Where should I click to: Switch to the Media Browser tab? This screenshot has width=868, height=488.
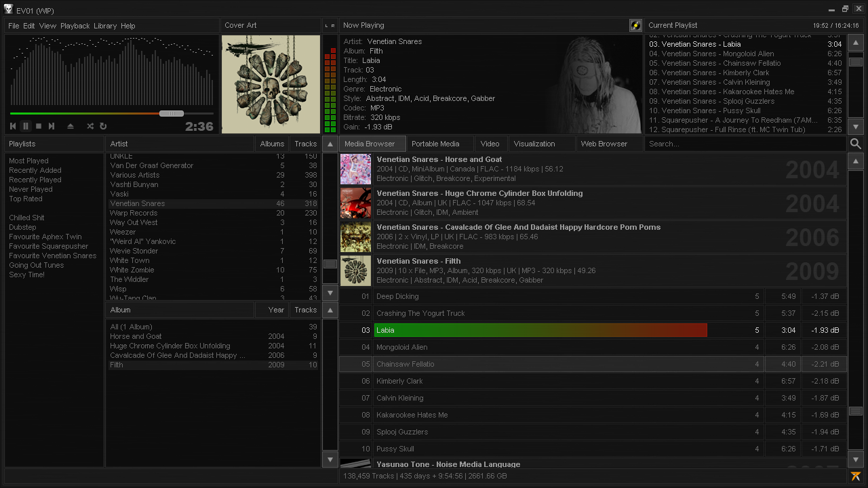(372, 144)
